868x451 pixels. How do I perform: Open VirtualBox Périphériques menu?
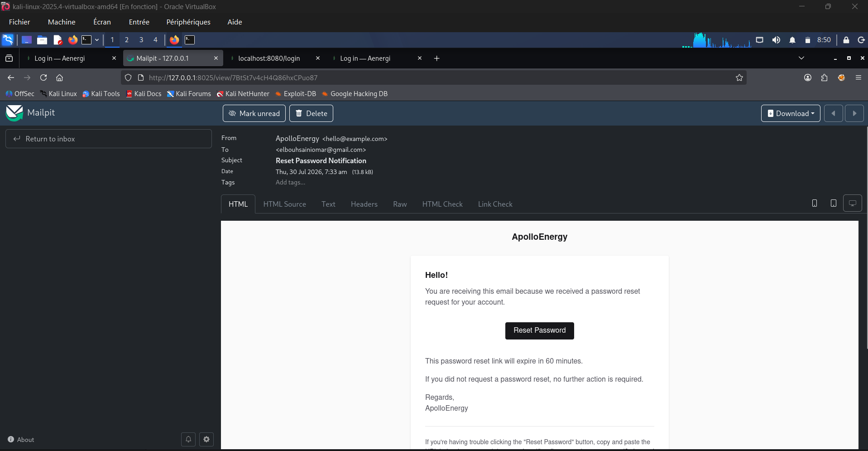click(188, 22)
